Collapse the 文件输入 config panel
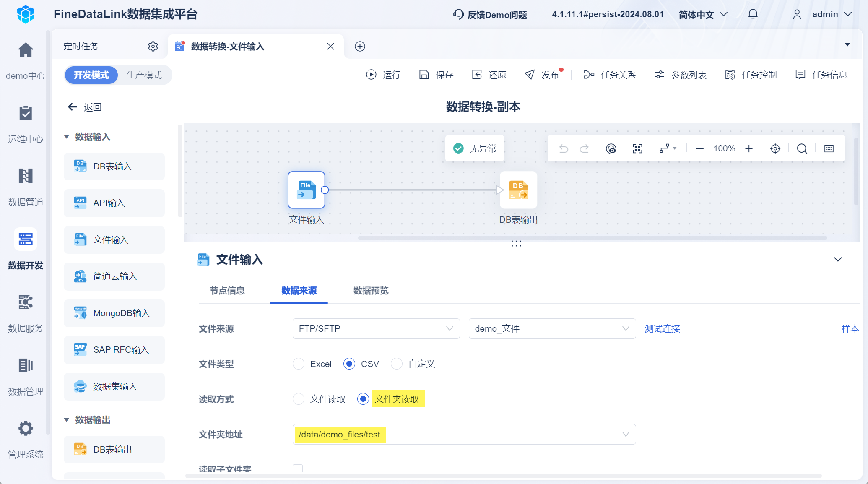 (x=838, y=259)
